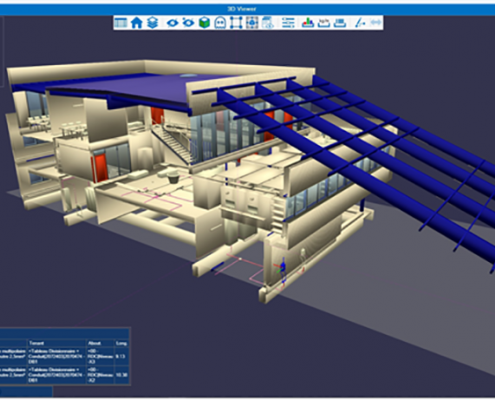Select the pencil draw tool icon
Viewport: 495px width, 400px height.
point(360,23)
